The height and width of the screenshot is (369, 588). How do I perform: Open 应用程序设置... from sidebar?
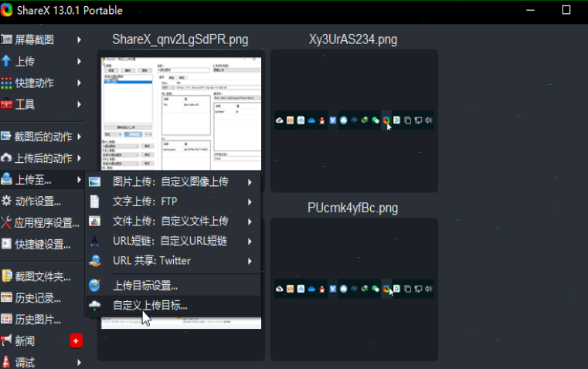[x=42, y=223]
